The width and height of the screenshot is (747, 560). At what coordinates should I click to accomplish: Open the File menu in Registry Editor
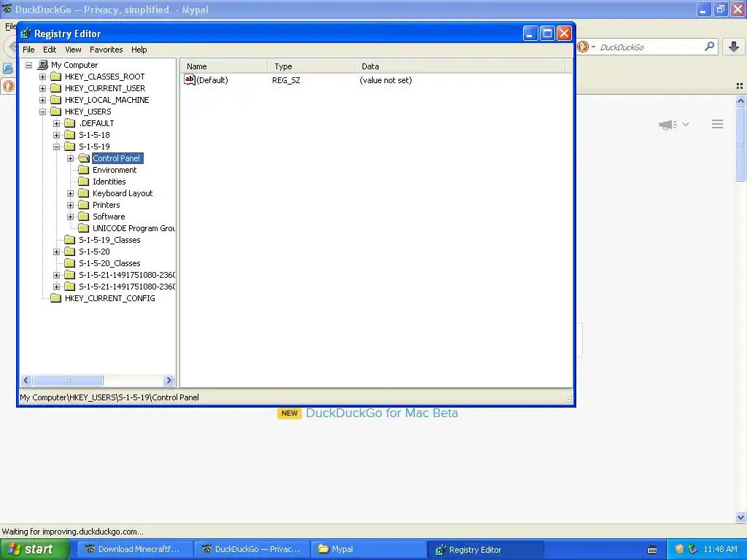[x=28, y=50]
